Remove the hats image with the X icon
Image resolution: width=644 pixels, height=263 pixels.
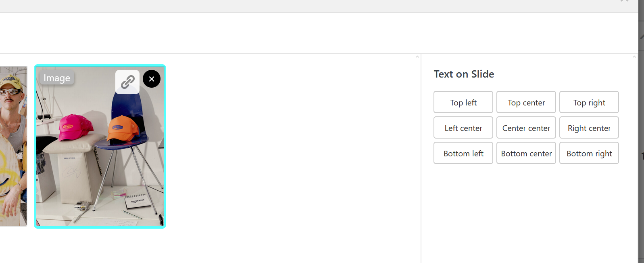[152, 79]
